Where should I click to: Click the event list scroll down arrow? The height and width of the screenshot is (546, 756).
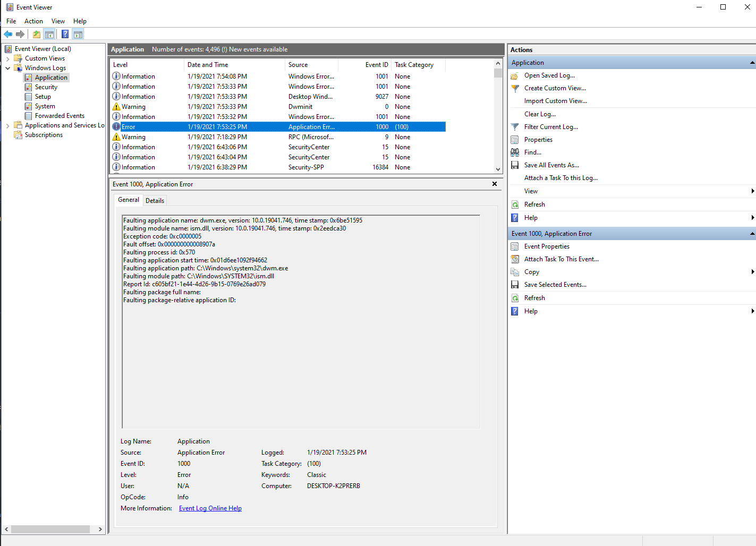[x=498, y=169]
